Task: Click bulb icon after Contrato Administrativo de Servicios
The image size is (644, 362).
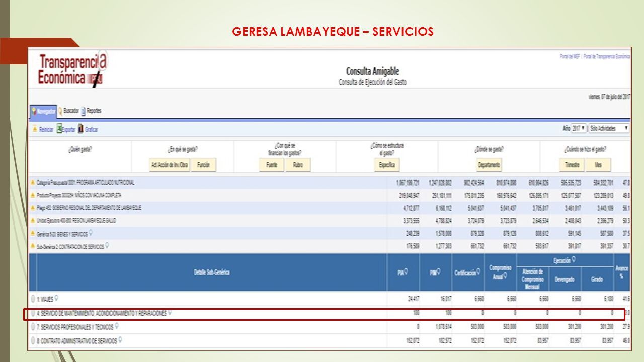Action: [x=121, y=340]
